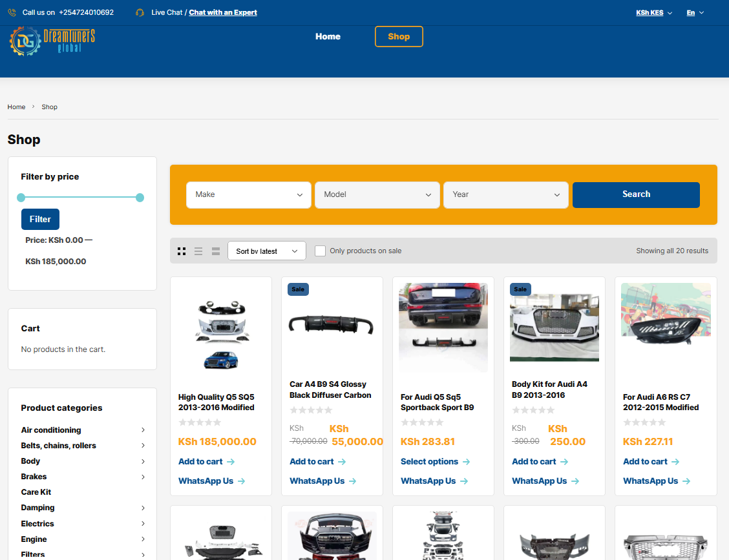Click the right price slider handle
The width and height of the screenshot is (729, 560).
(x=140, y=198)
